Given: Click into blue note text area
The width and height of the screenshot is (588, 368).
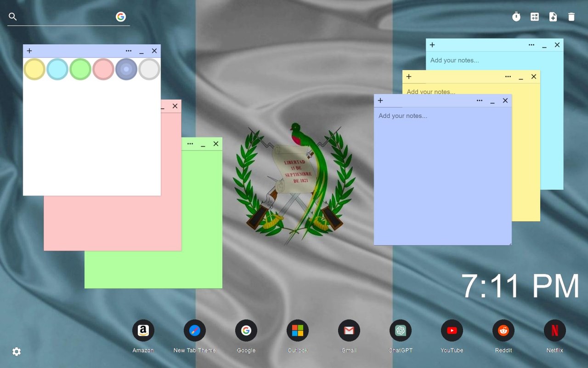Looking at the screenshot, I should click(x=443, y=176).
